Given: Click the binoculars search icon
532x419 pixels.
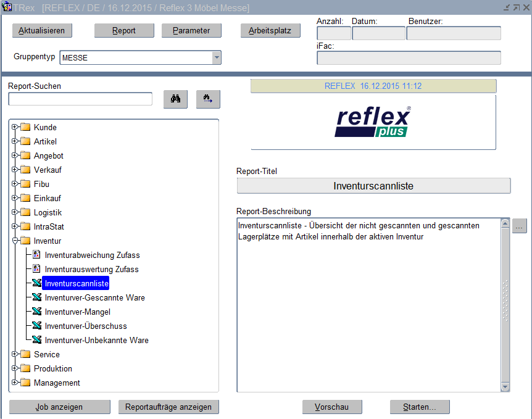Looking at the screenshot, I should click(x=175, y=99).
